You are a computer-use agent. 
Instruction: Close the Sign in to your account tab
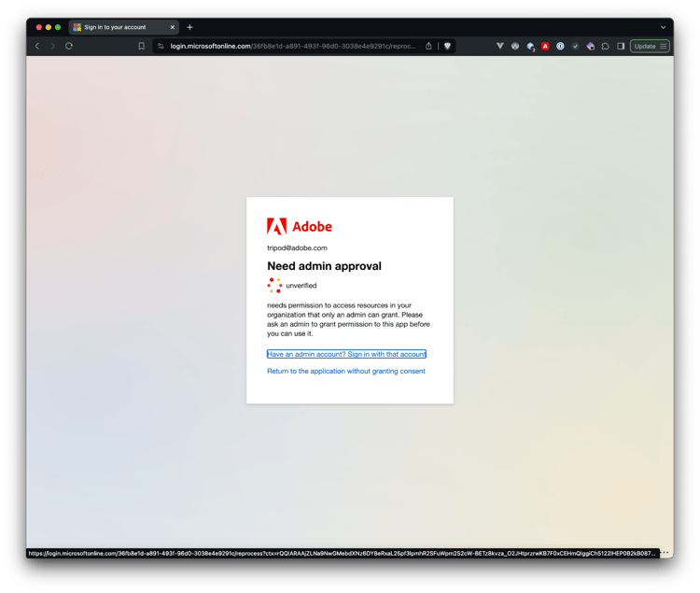tap(173, 27)
